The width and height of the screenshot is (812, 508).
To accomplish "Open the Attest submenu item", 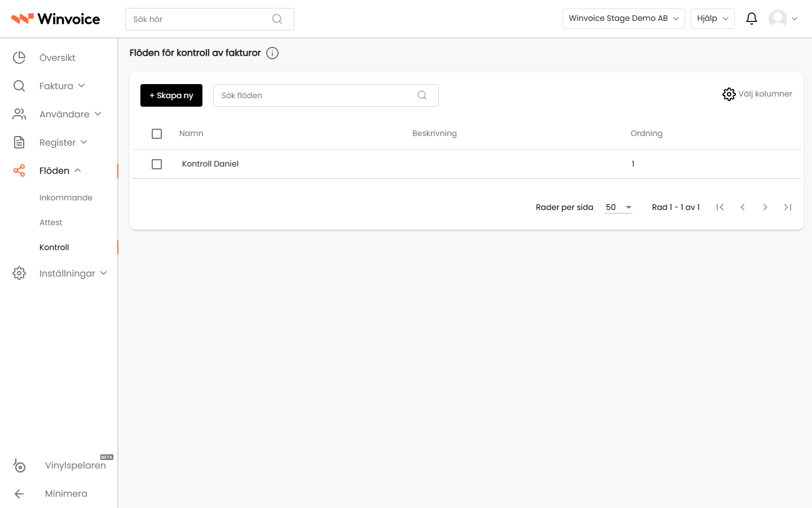I will click(51, 222).
